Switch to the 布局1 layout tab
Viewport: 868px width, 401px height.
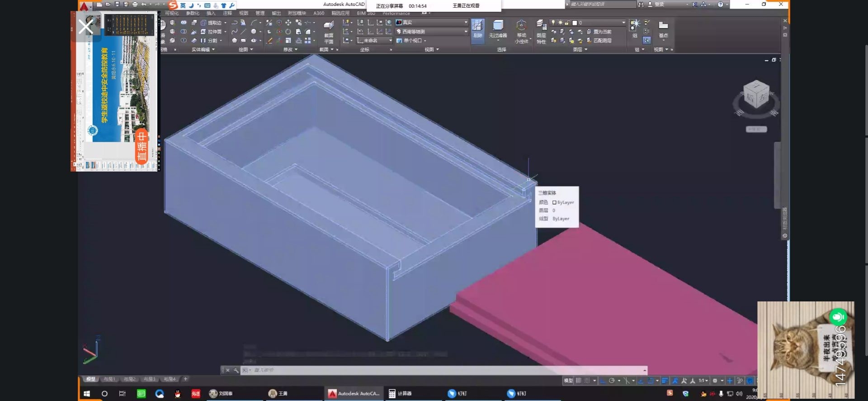pos(109,379)
